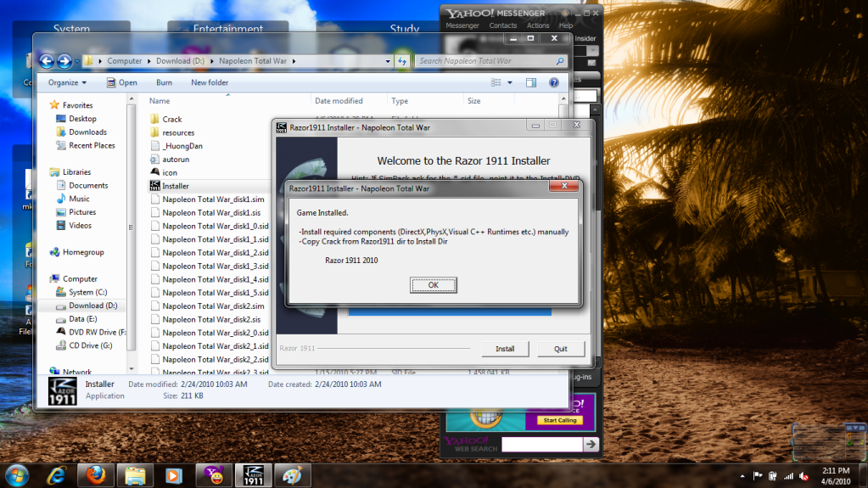Refresh the Explorer address bar
The width and height of the screenshot is (868, 488).
point(402,61)
